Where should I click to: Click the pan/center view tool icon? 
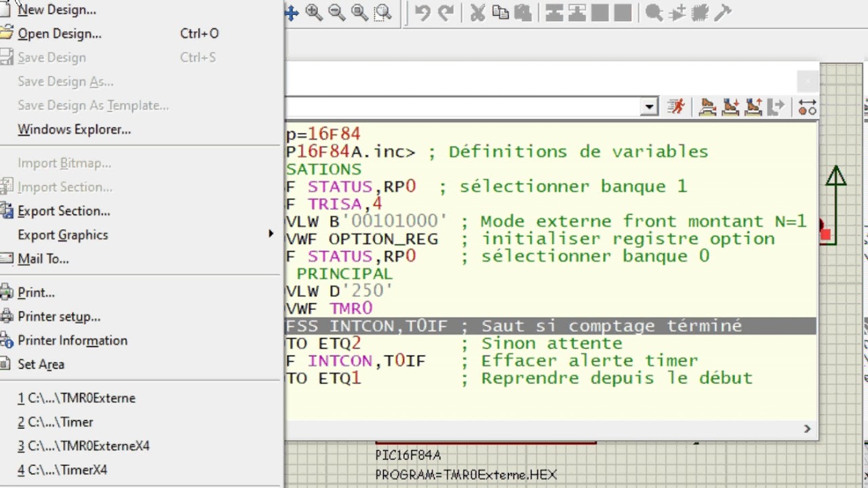[x=292, y=12]
